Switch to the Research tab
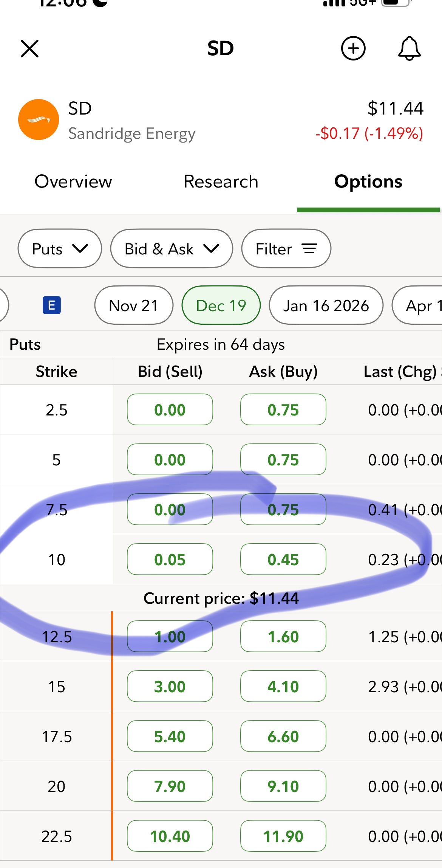The image size is (442, 868). click(x=221, y=181)
